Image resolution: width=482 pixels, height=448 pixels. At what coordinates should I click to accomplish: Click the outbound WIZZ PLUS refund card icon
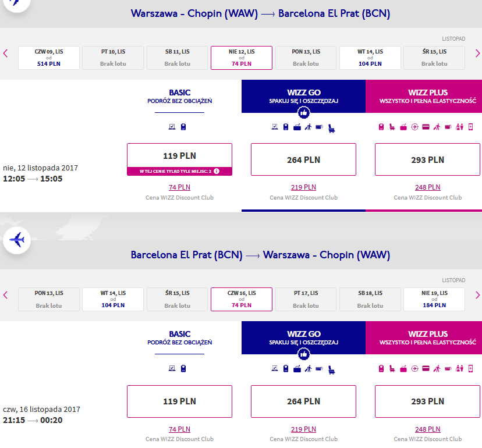tap(426, 127)
